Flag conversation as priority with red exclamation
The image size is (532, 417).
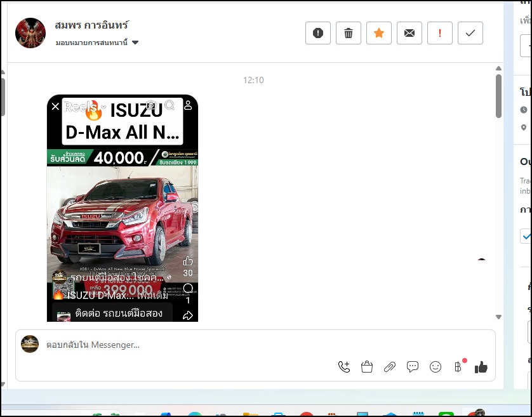440,33
